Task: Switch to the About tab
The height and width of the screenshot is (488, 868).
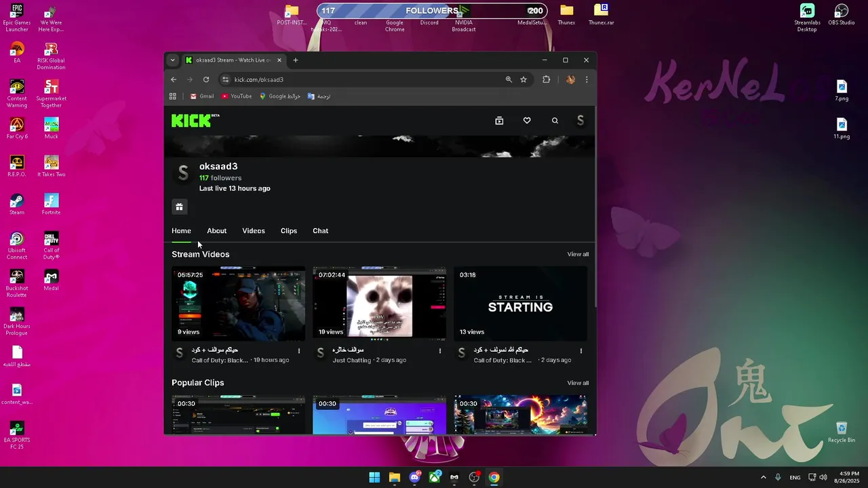Action: 217,231
